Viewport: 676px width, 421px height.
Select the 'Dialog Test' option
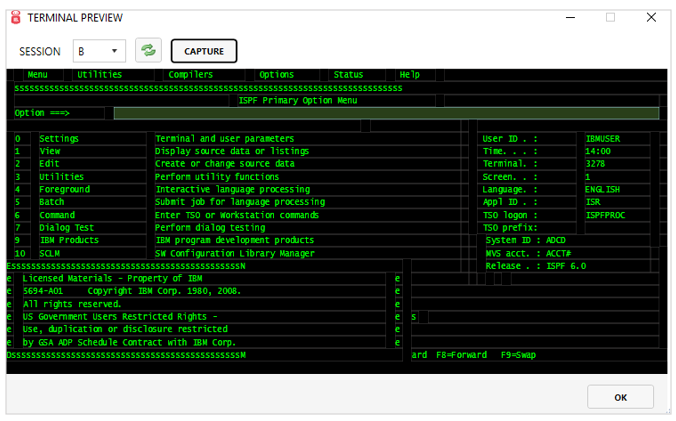click(x=66, y=228)
